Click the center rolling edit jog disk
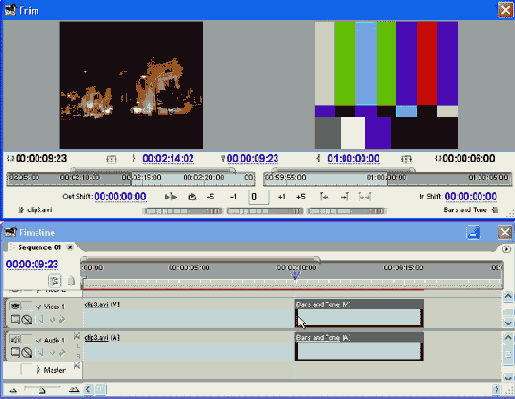515x399 pixels. [265, 211]
